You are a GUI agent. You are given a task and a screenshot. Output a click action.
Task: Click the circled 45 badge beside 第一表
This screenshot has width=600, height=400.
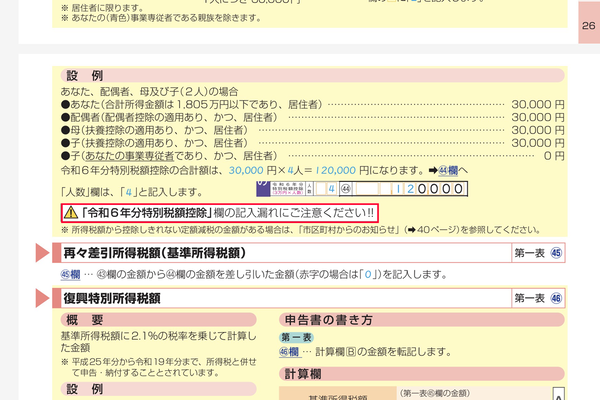(x=556, y=253)
